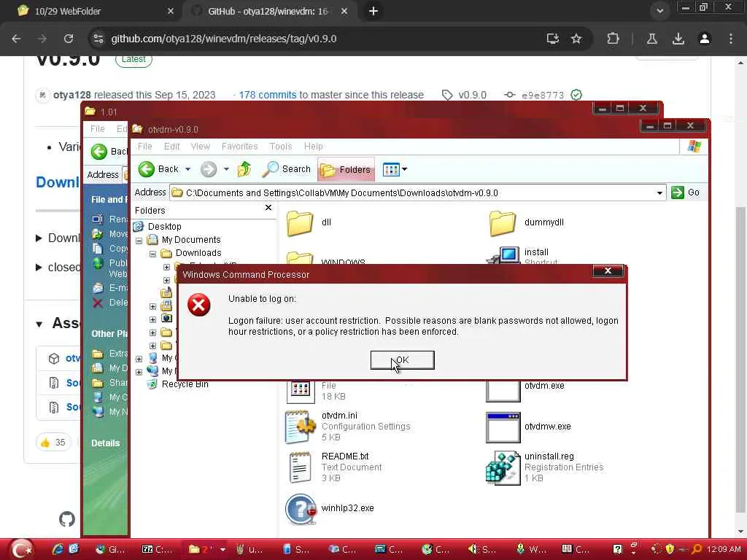The width and height of the screenshot is (747, 560).
Task: Click the Start button on the taskbar
Action: [21, 549]
